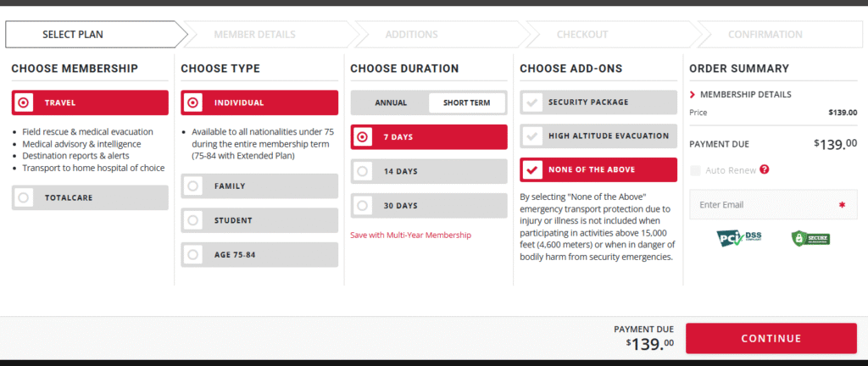Image resolution: width=868 pixels, height=366 pixels.
Task: Select the Short Term duration tab
Action: 466,103
